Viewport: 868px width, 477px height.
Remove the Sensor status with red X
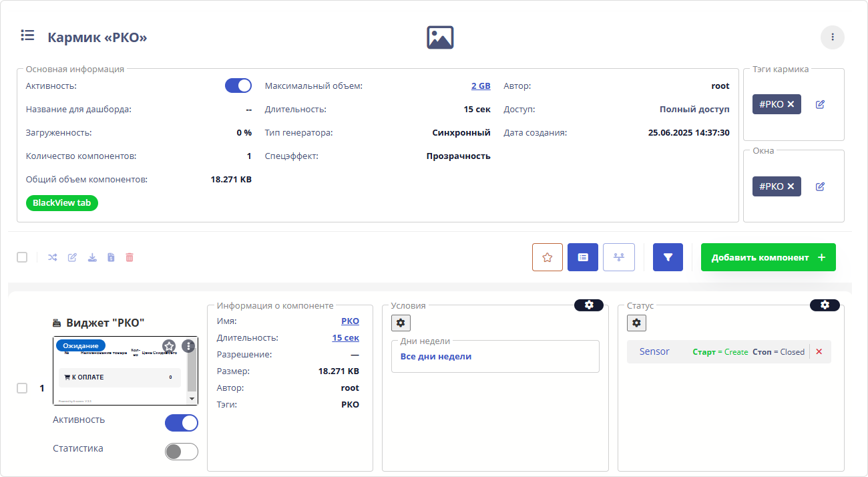819,351
